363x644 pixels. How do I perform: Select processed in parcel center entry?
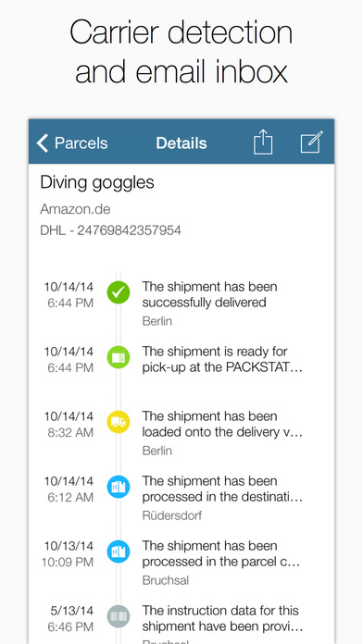(x=181, y=563)
